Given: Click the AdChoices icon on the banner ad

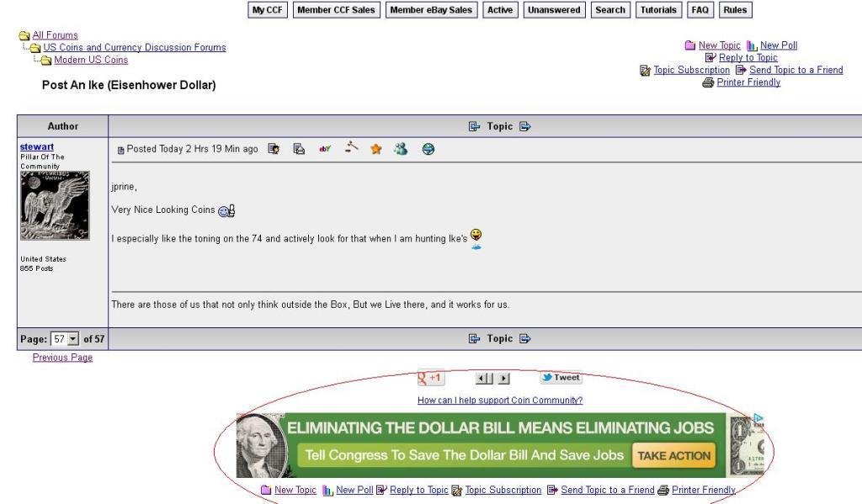Looking at the screenshot, I should coord(758,417).
